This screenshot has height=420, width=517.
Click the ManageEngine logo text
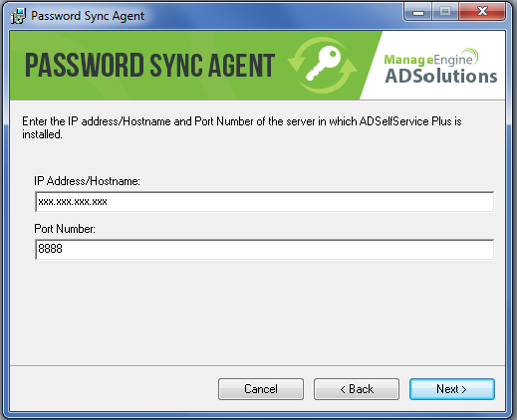pyautogui.click(x=431, y=58)
